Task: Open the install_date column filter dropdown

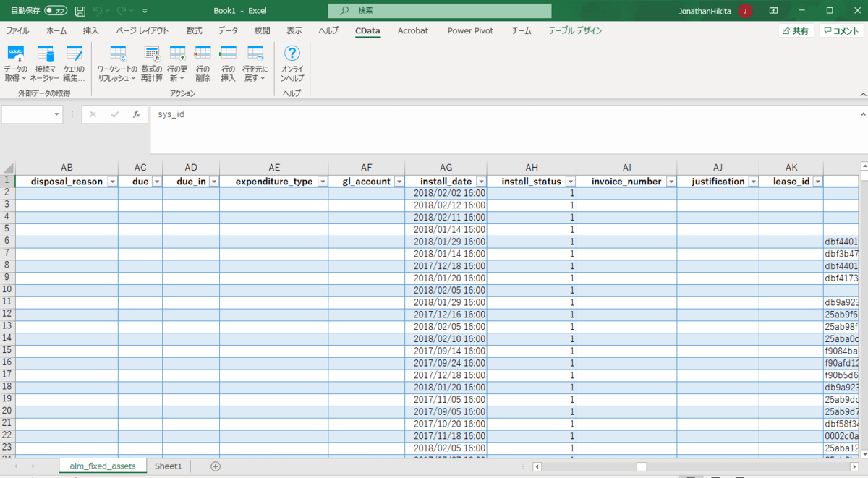Action: coord(480,182)
